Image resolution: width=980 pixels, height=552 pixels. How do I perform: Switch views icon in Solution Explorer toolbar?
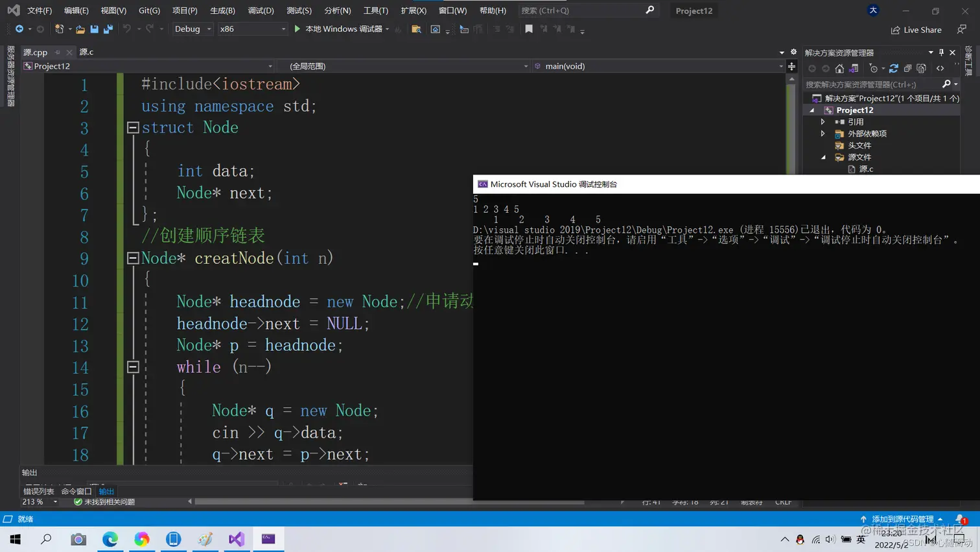(x=854, y=68)
